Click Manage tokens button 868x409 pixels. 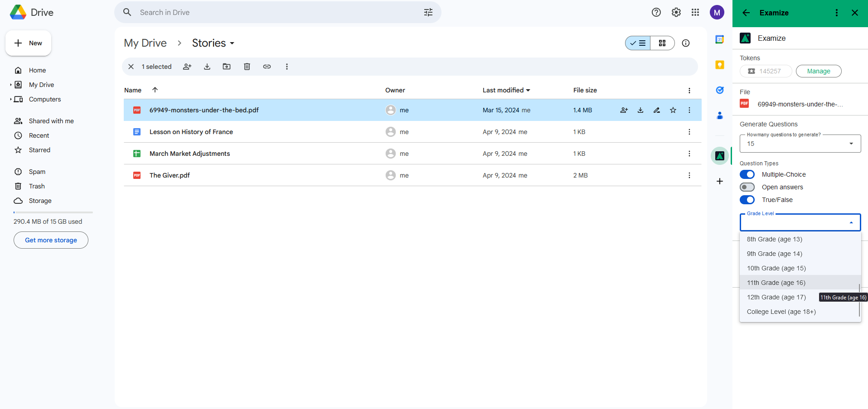[x=819, y=71]
